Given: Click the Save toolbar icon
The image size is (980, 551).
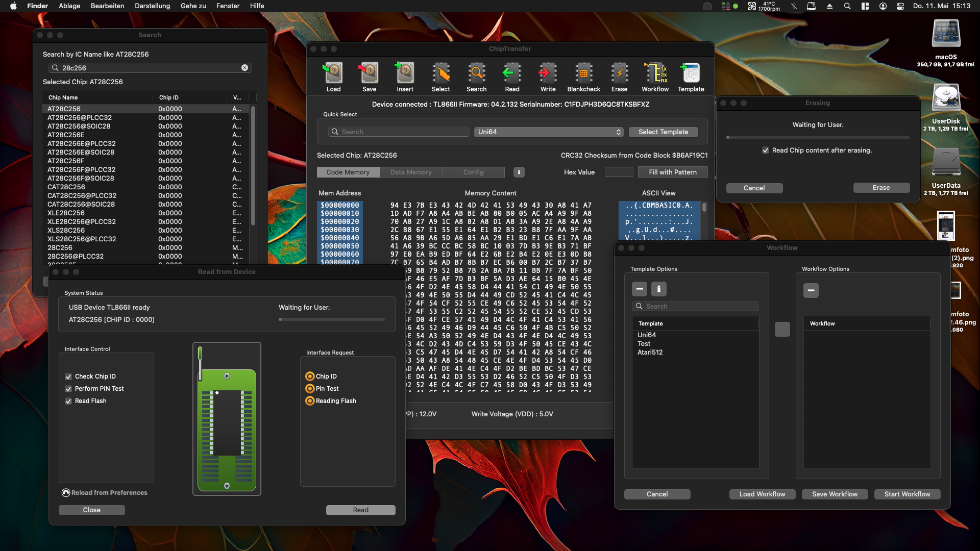Looking at the screenshot, I should coord(369,77).
